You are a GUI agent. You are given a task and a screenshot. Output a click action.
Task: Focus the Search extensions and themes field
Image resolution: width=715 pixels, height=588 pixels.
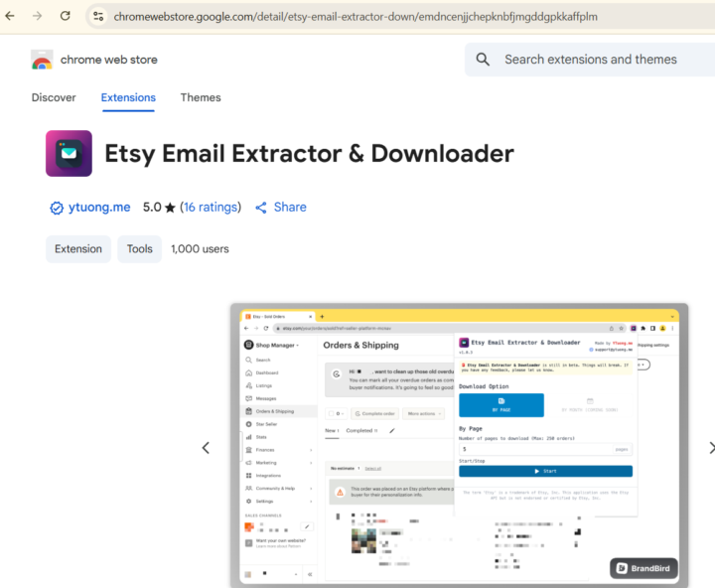(591, 60)
